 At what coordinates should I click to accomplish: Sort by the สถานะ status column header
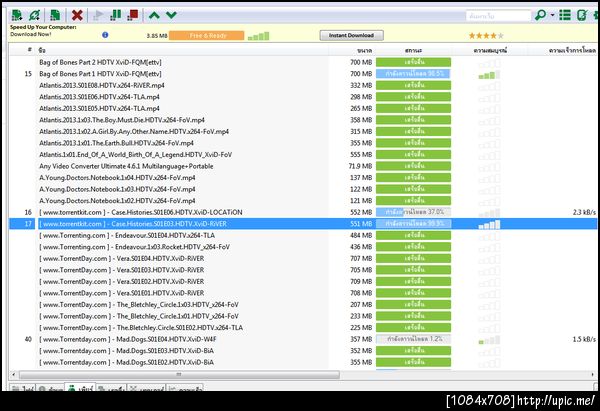[413, 51]
